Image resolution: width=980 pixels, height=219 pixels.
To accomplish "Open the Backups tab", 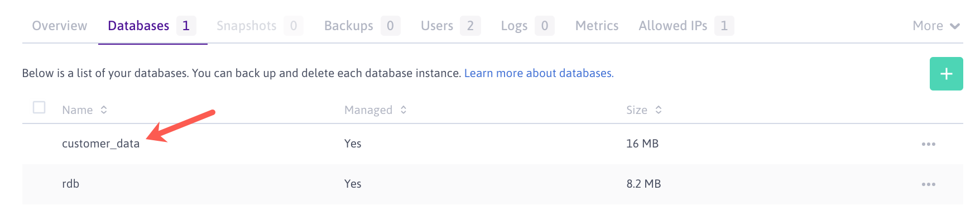I will pyautogui.click(x=362, y=26).
